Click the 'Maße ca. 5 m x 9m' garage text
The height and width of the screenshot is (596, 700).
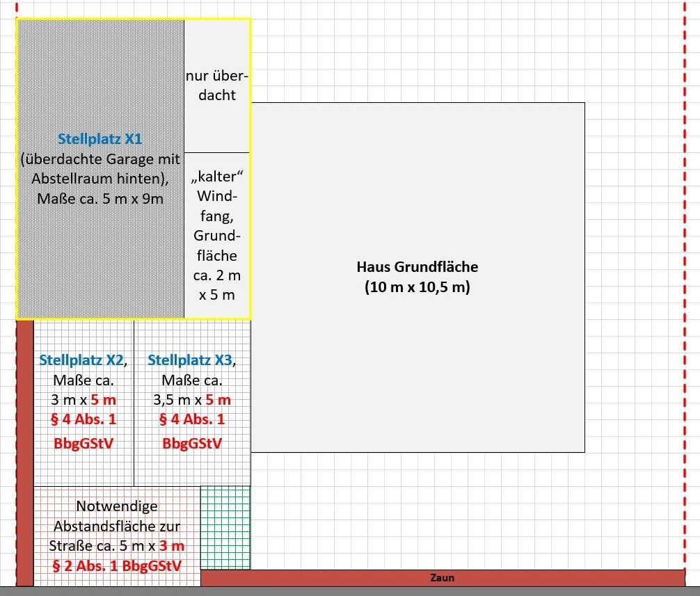(x=101, y=199)
